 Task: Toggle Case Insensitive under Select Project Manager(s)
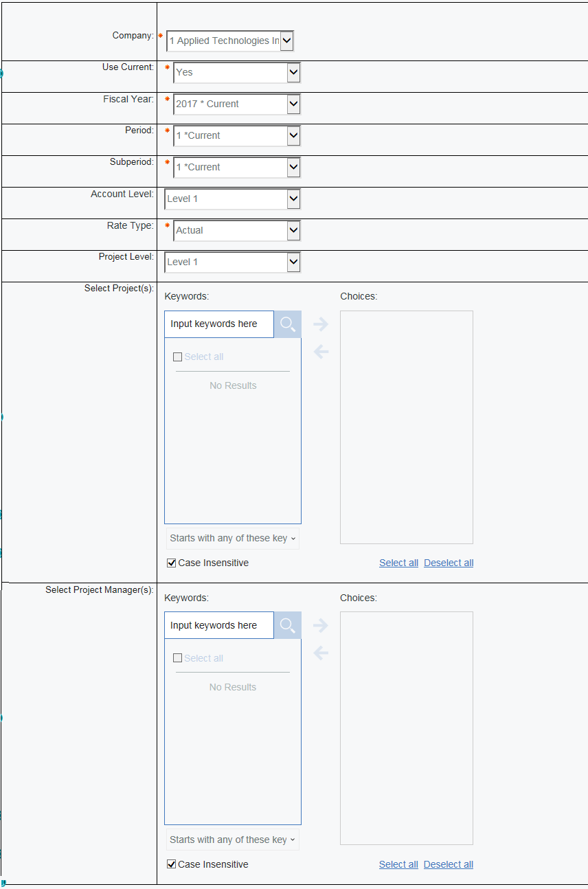(172, 865)
